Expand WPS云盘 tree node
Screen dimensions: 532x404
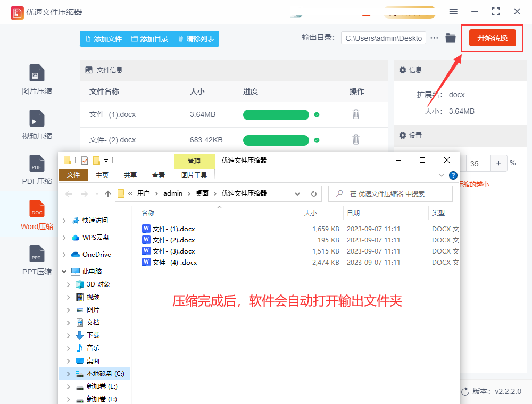64,238
